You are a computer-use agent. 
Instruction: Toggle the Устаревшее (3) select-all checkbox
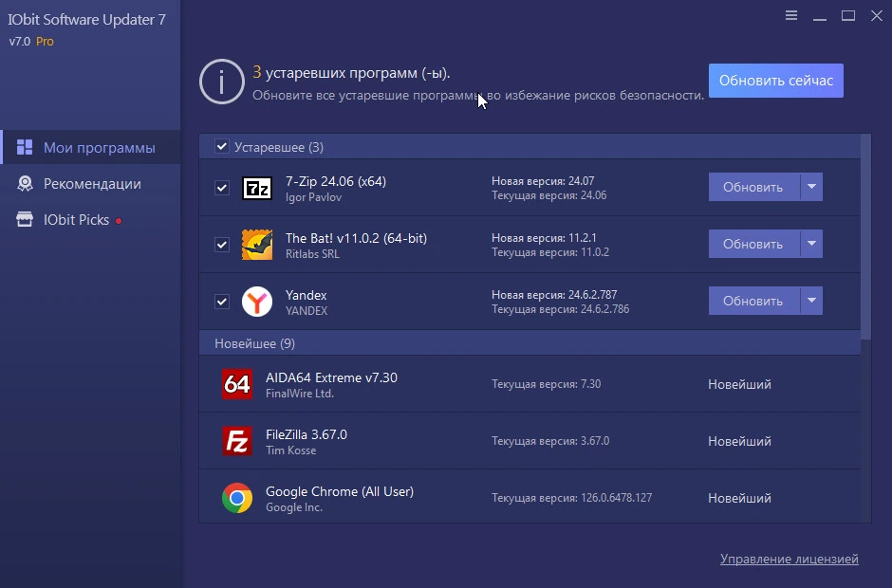click(222, 147)
